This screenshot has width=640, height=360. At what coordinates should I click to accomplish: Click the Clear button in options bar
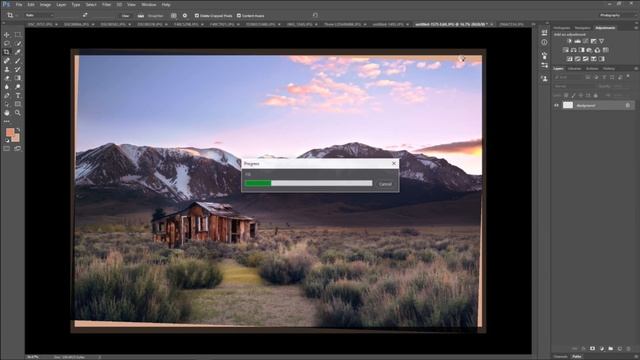[x=125, y=16]
